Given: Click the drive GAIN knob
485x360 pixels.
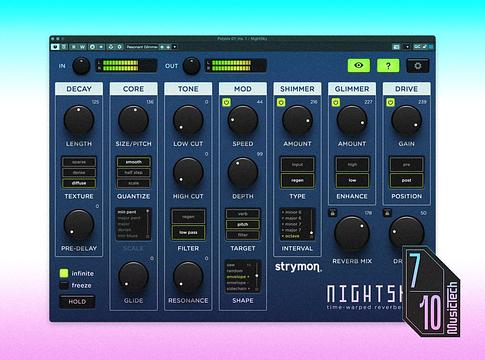Looking at the screenshot, I should coord(407,120).
